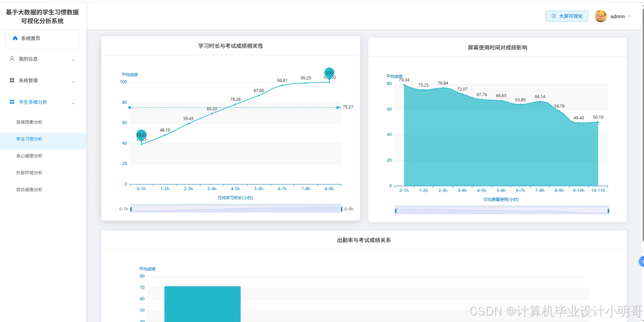Image resolution: width=644 pixels, height=322 pixels.
Task: Click the data point labeled 48.19
Action: (x=165, y=135)
